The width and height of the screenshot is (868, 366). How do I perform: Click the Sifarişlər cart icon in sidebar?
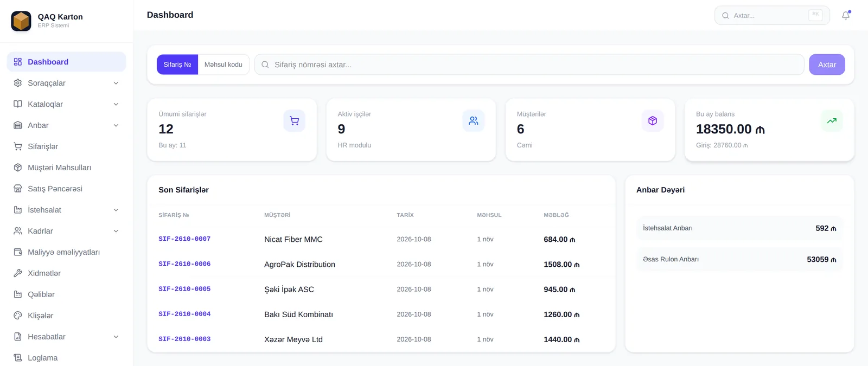click(18, 146)
